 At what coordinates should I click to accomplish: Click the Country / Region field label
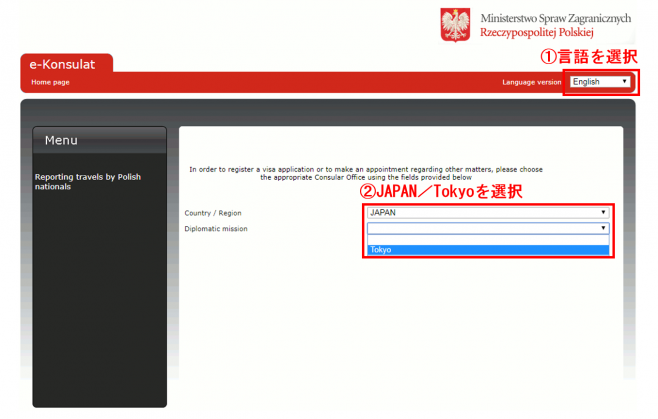coord(213,213)
